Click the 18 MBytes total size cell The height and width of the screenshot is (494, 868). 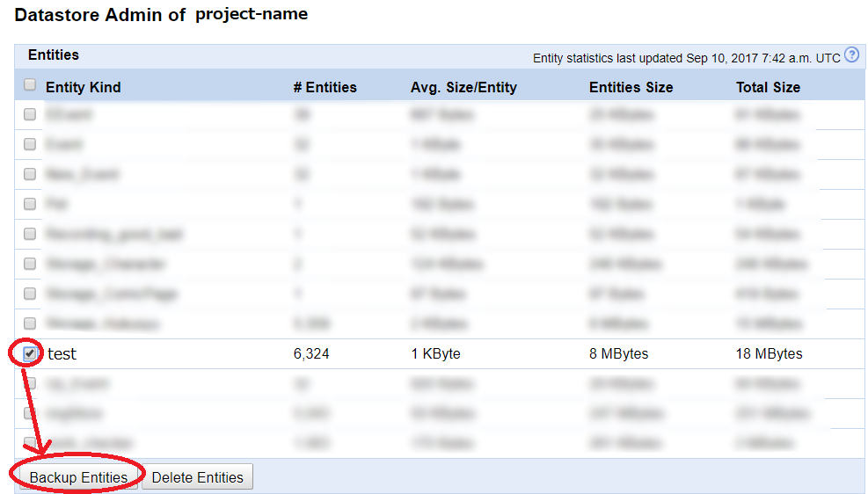point(769,354)
